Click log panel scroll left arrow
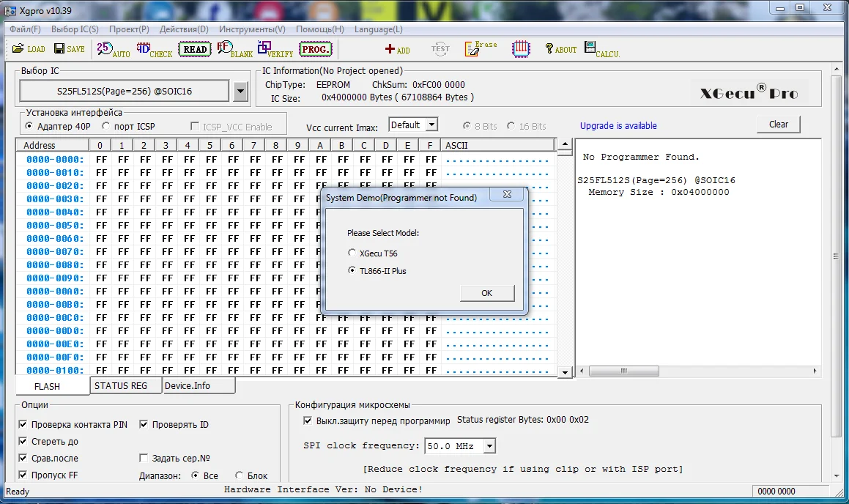 582,371
